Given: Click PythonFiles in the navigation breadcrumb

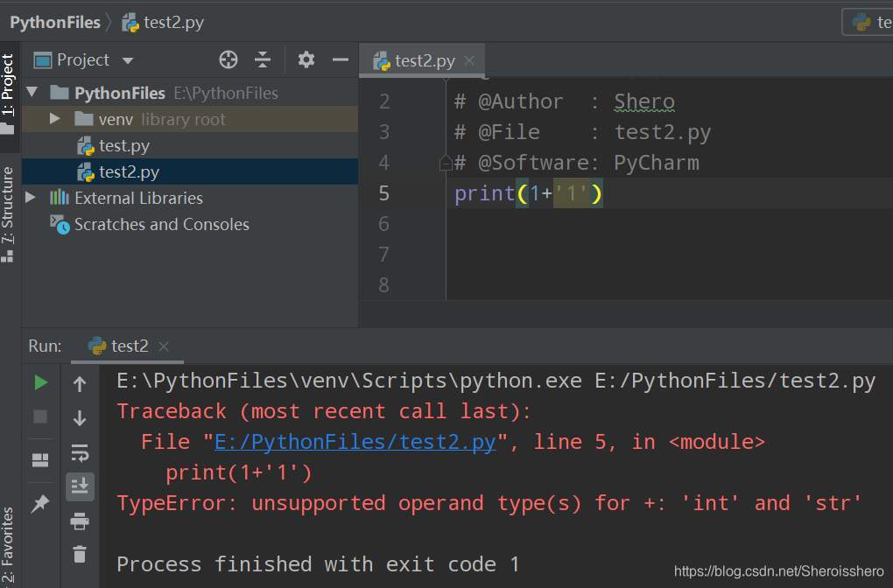Looking at the screenshot, I should coord(54,22).
